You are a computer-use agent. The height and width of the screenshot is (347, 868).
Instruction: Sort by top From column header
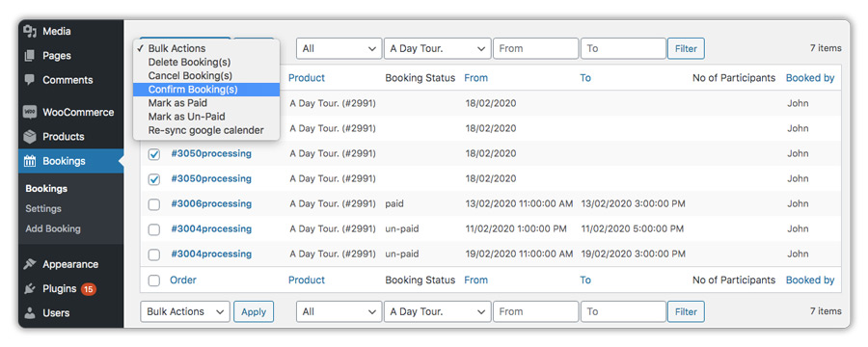click(x=476, y=78)
